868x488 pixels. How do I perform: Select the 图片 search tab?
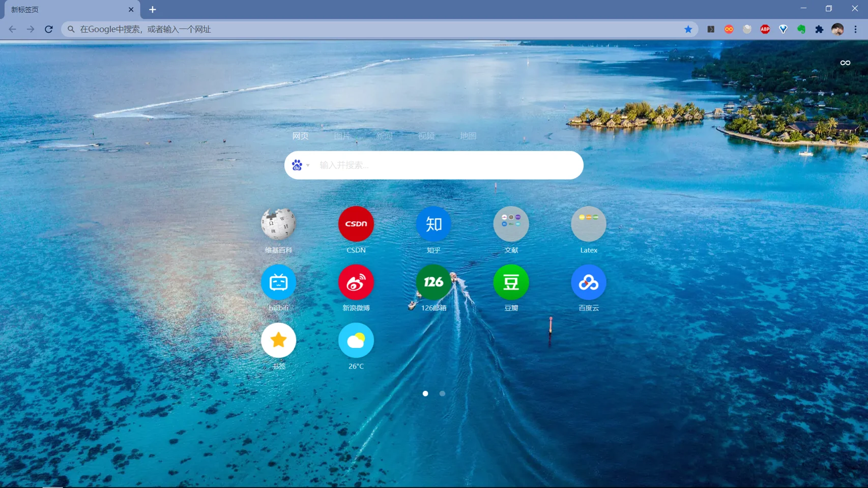pos(342,136)
